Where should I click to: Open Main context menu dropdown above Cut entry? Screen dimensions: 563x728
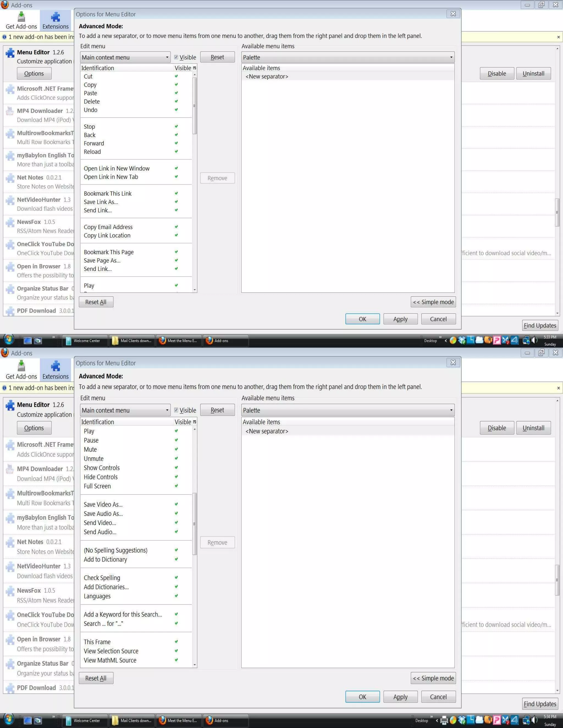[125, 57]
